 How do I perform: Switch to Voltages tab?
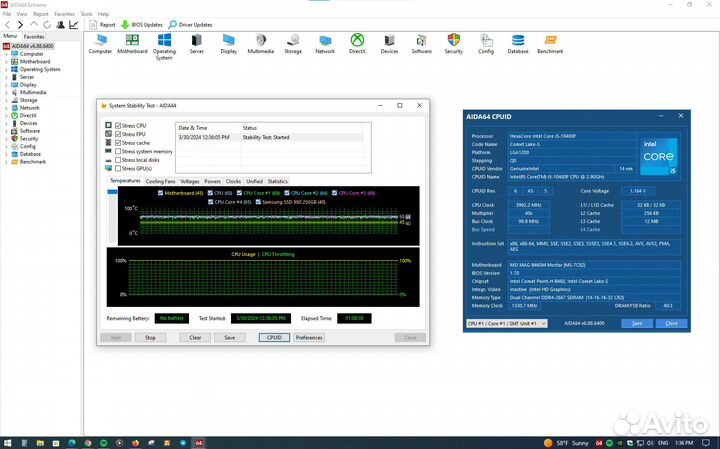pos(190,181)
